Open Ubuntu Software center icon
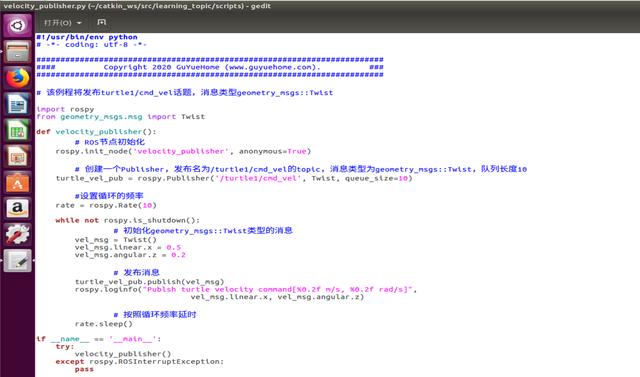Screen dimensions: 640x377 coord(17,182)
